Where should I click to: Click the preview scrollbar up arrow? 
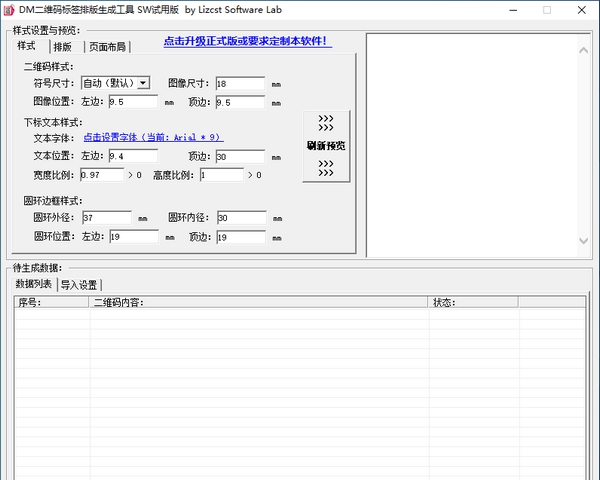click(x=584, y=50)
